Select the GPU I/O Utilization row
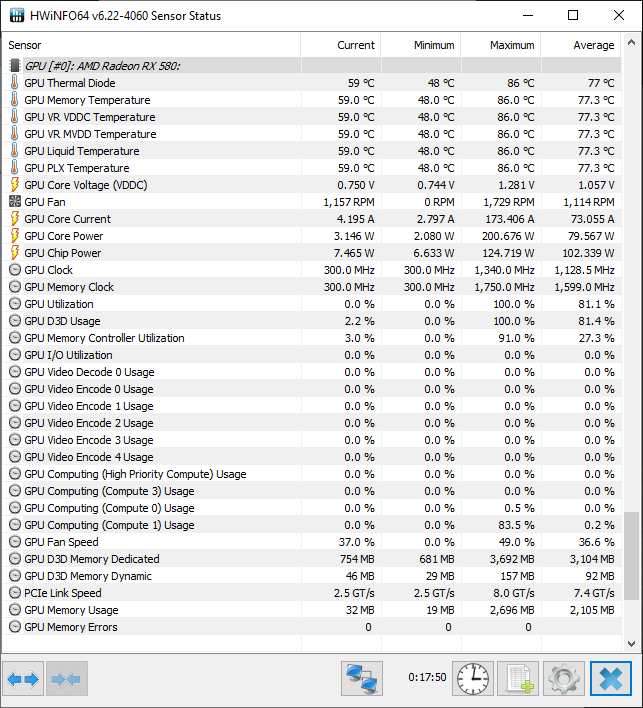The width and height of the screenshot is (643, 708). coord(312,355)
